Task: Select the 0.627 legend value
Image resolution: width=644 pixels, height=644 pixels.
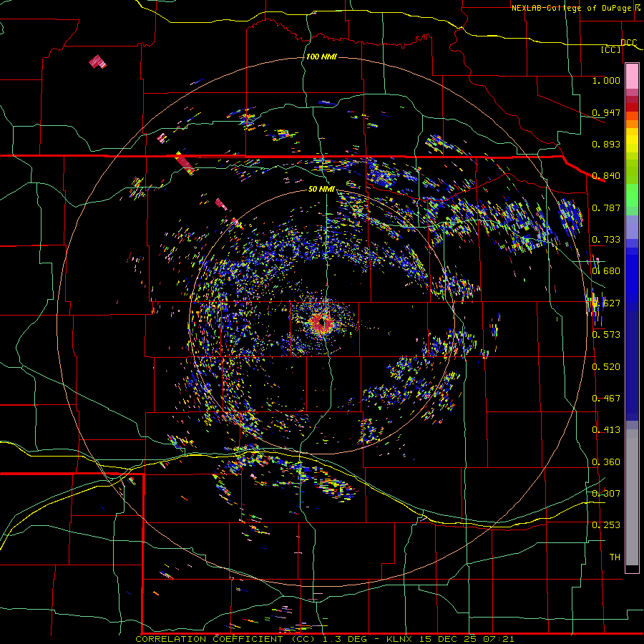Action: coord(606,303)
